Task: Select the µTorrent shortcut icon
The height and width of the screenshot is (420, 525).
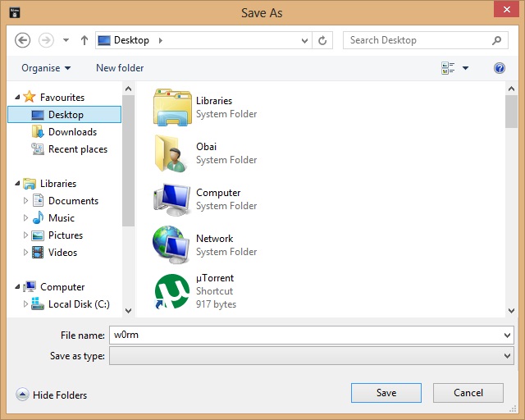Action: tap(172, 291)
